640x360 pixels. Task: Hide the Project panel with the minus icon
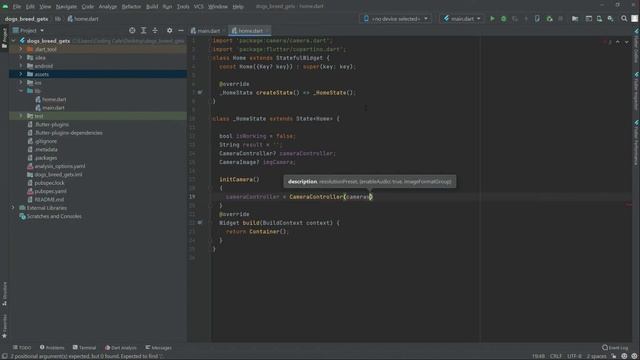tap(181, 31)
